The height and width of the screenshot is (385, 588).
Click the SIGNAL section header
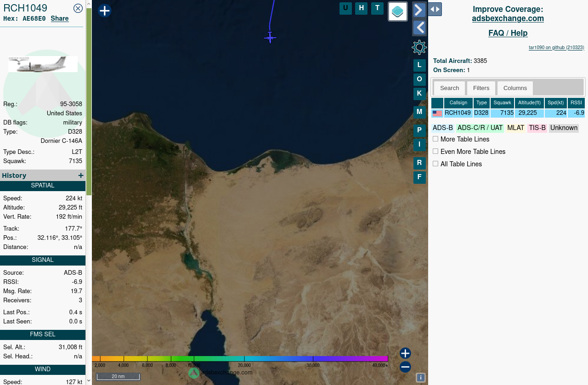(x=43, y=260)
